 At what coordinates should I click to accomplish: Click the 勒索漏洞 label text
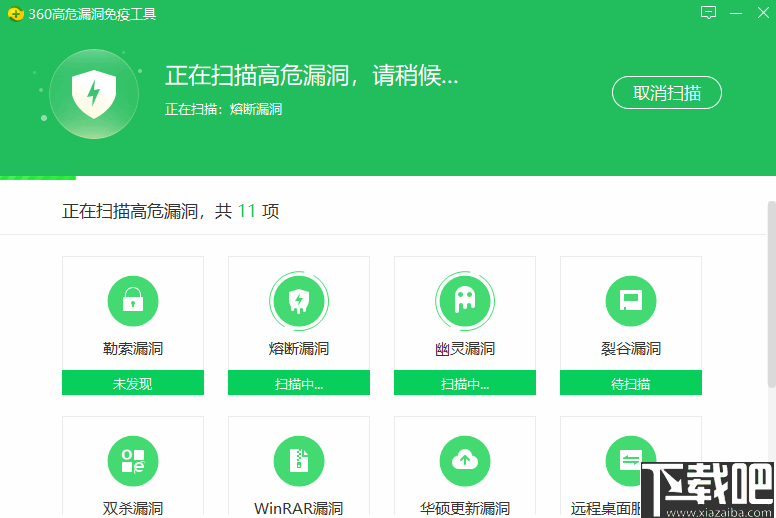click(x=133, y=349)
